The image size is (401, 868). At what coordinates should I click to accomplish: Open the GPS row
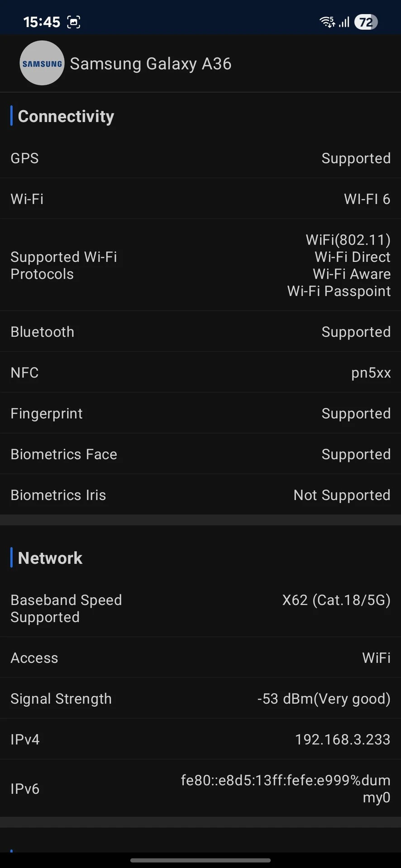tap(200, 158)
